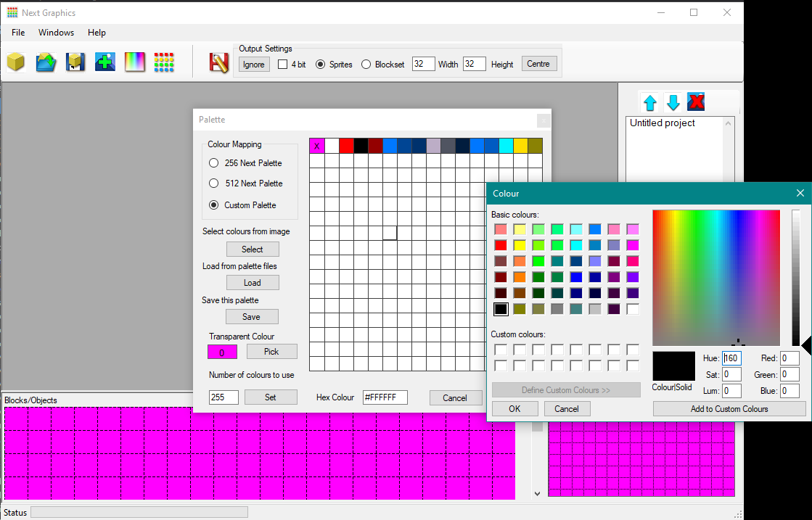This screenshot has height=520, width=812.
Task: Enable 4 bit output mode
Action: (282, 64)
